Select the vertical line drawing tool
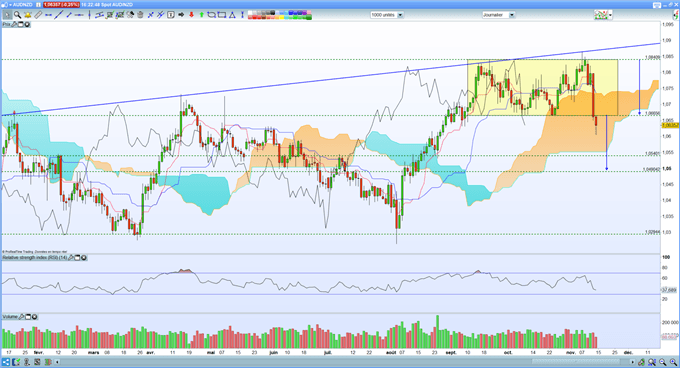The image size is (680, 368). click(x=89, y=15)
